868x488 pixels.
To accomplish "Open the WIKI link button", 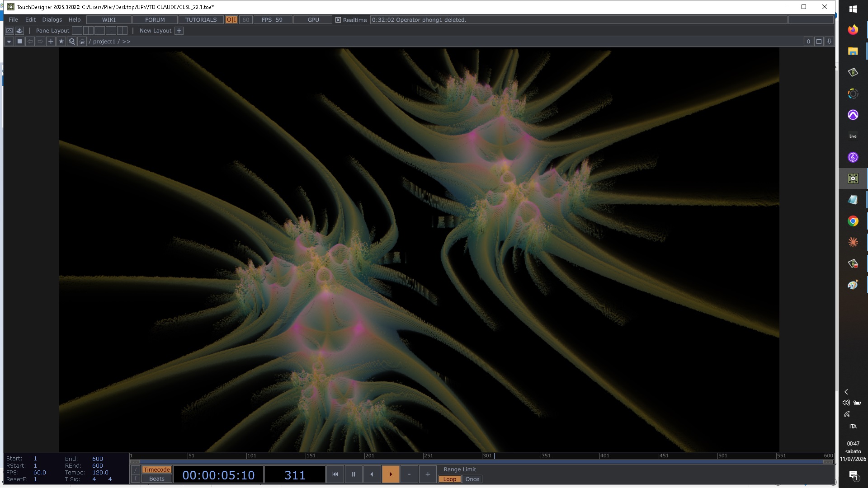I will click(x=109, y=20).
